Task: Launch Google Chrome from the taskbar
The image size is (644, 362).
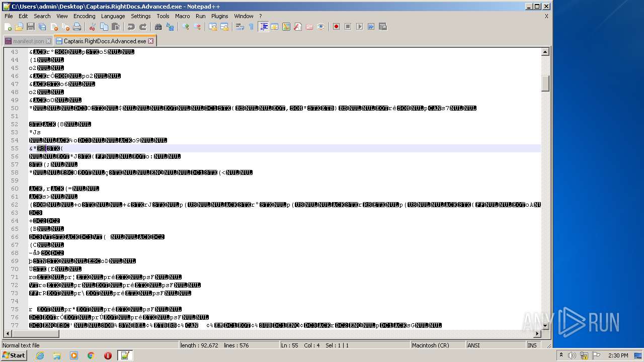Action: 91,355
